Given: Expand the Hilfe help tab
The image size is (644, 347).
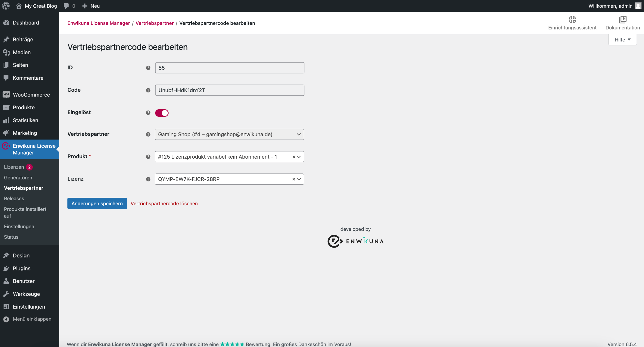Looking at the screenshot, I should tap(622, 40).
